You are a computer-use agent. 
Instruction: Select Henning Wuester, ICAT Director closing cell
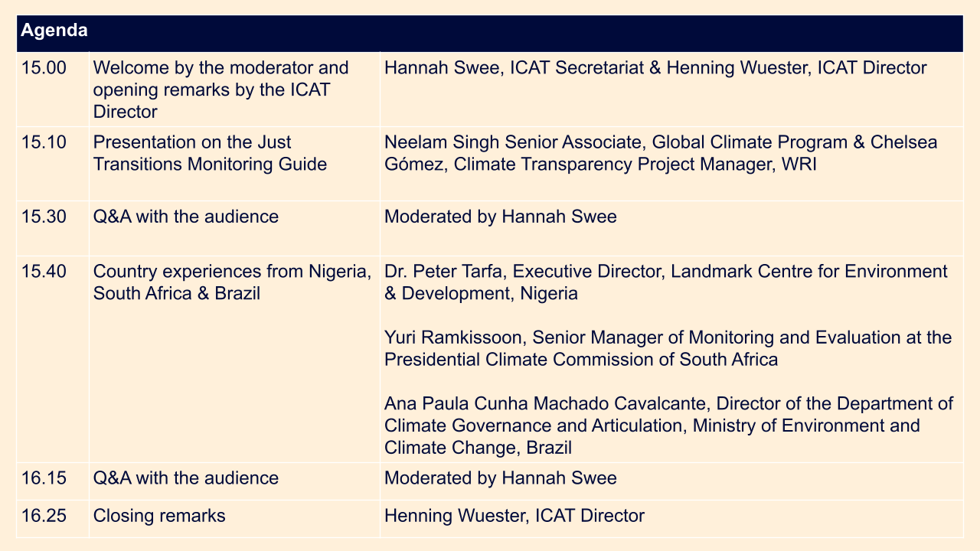point(671,519)
